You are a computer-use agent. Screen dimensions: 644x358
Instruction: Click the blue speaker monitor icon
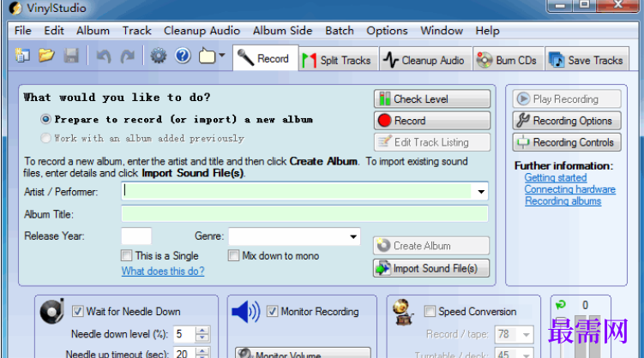pyautogui.click(x=245, y=312)
